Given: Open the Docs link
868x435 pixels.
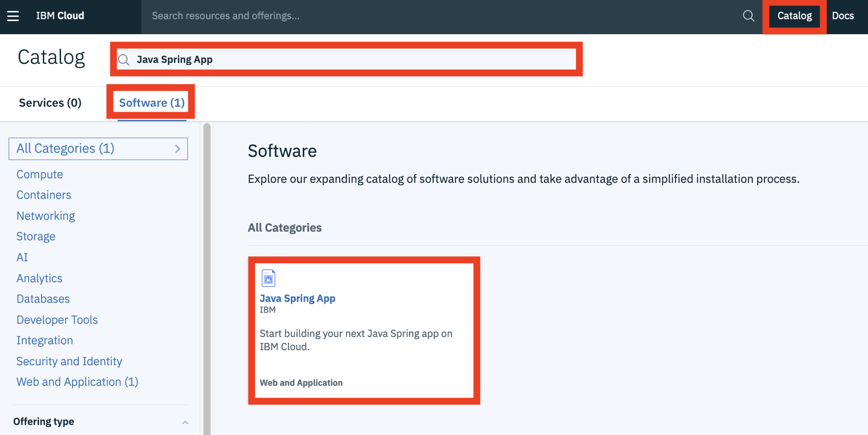Looking at the screenshot, I should tap(843, 16).
